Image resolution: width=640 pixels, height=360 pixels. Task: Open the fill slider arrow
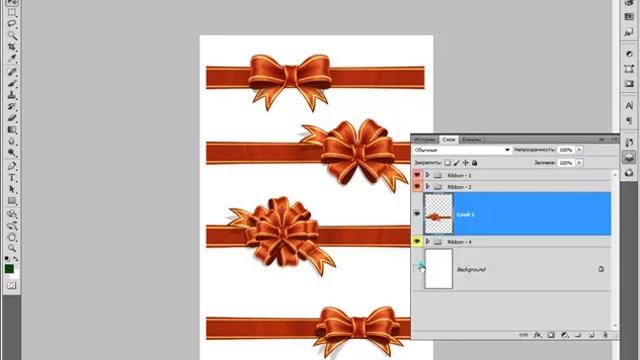579,163
